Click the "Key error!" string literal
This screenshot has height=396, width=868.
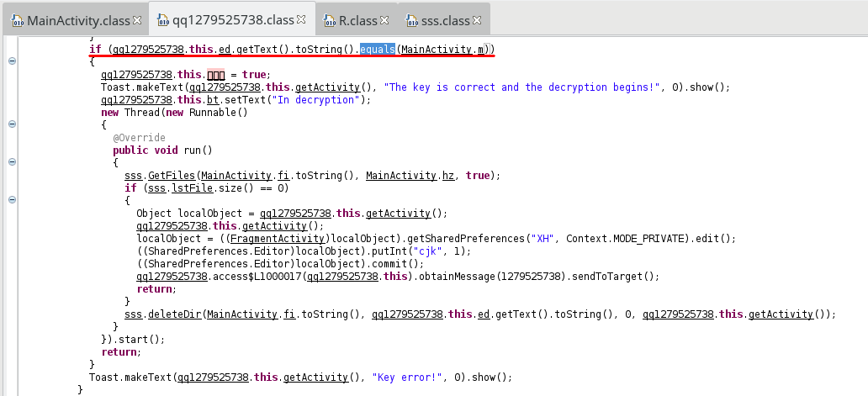coord(407,378)
